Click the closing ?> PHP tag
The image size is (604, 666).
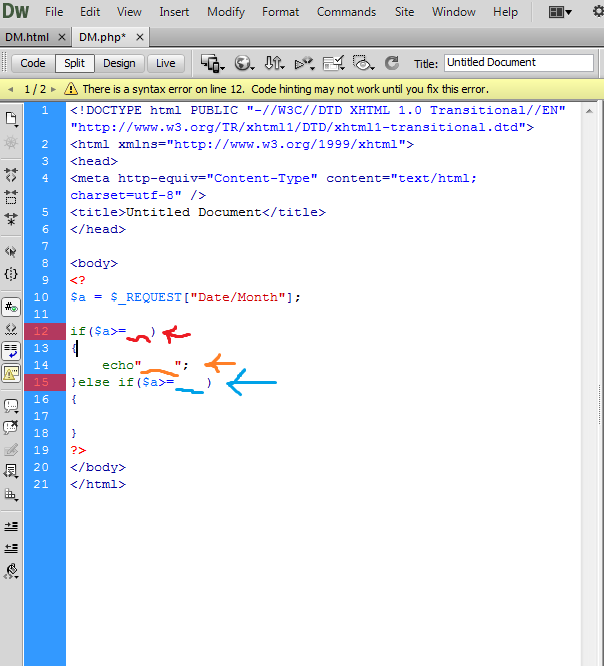78,450
